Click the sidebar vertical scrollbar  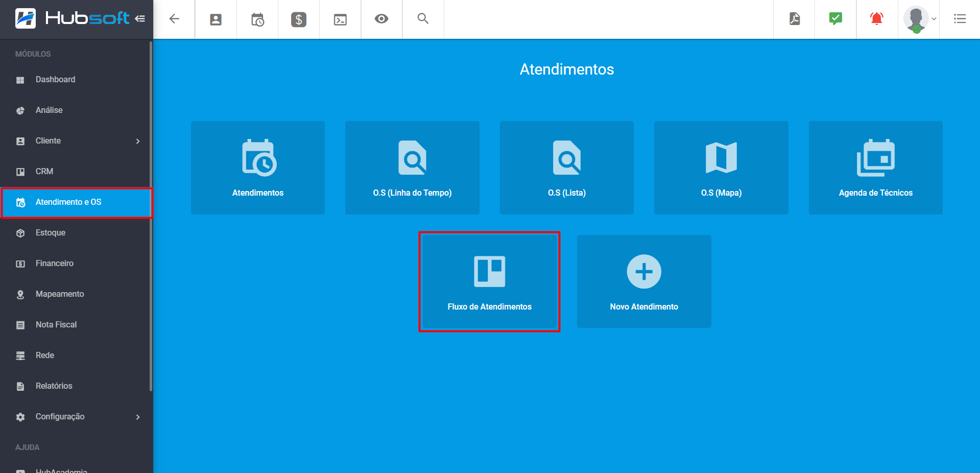point(151,216)
